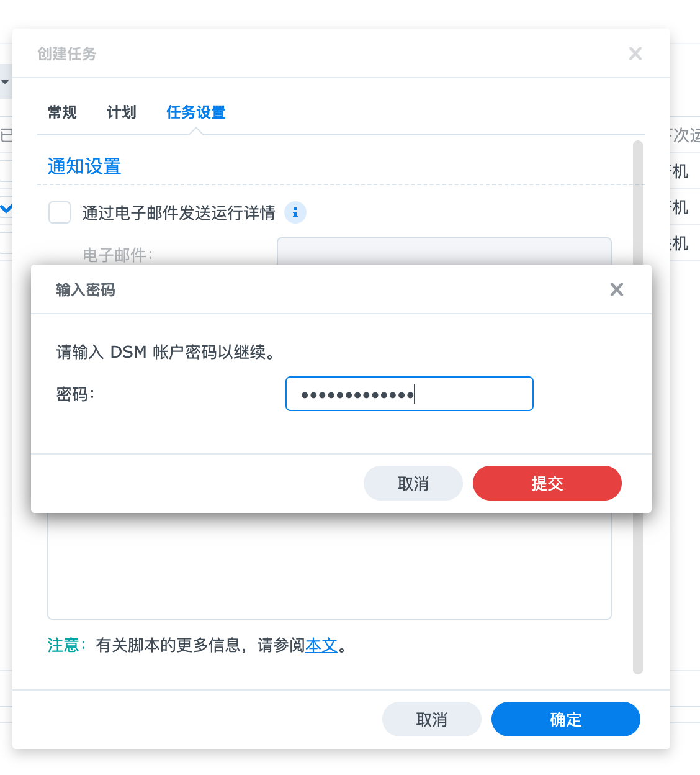This screenshot has height=775, width=700.
Task: Click the dropdown caret at the left edge
Action: (5, 82)
